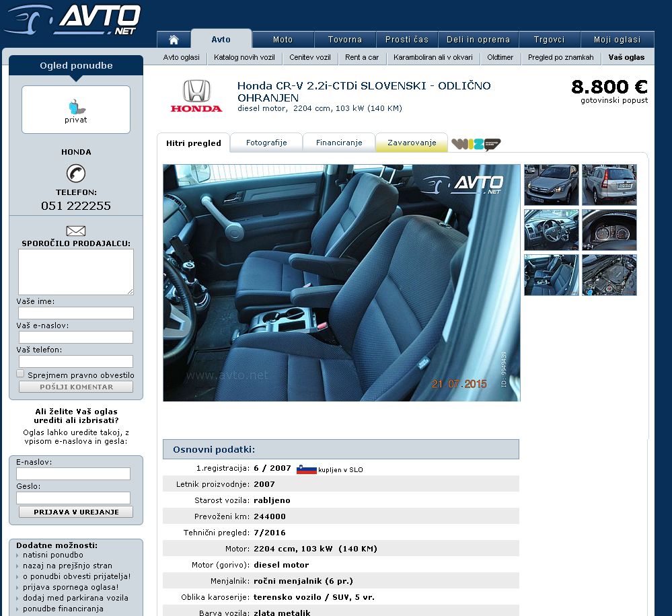Click POŠLJI KOMENTAR button

point(76,387)
